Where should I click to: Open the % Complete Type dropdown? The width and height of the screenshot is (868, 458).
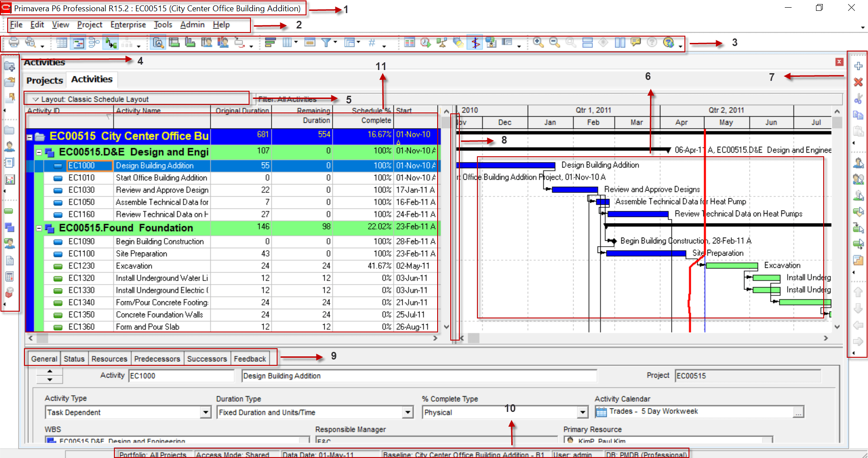click(583, 412)
